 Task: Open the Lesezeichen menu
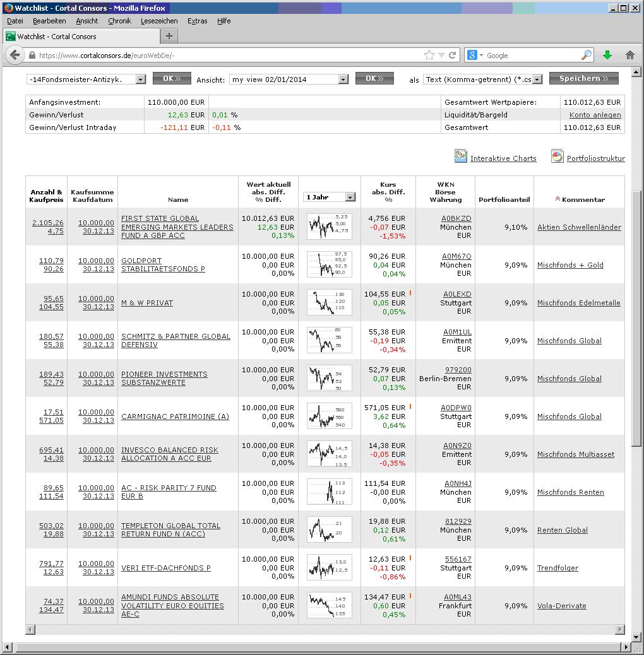click(x=159, y=21)
